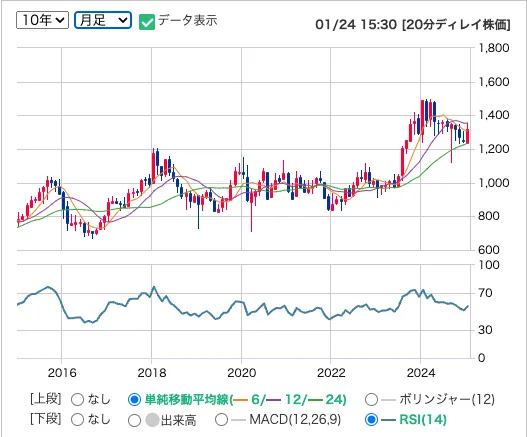This screenshot has width=527, height=437.
Task: Click the 2024 x-axis label
Action: (421, 373)
